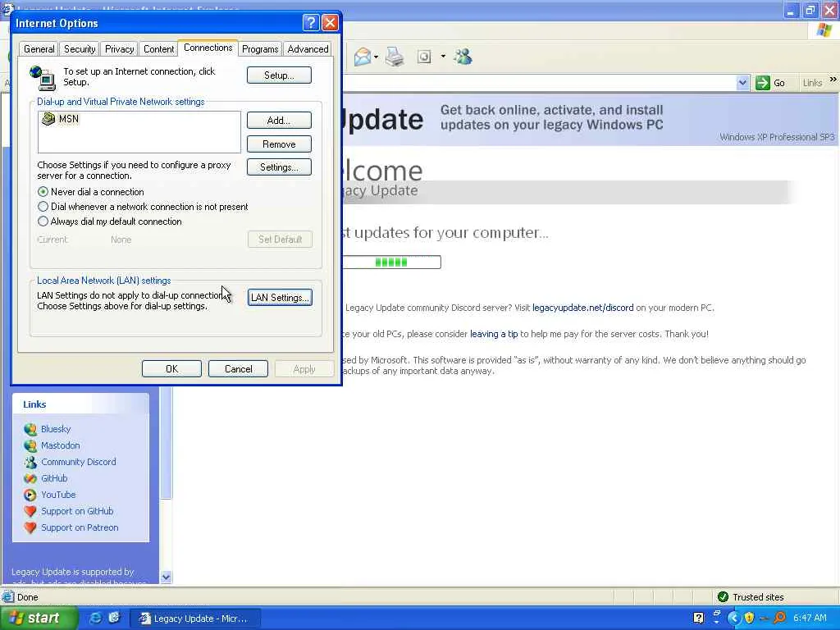840x630 pixels.
Task: Click the Community Discord icon
Action: coord(30,462)
